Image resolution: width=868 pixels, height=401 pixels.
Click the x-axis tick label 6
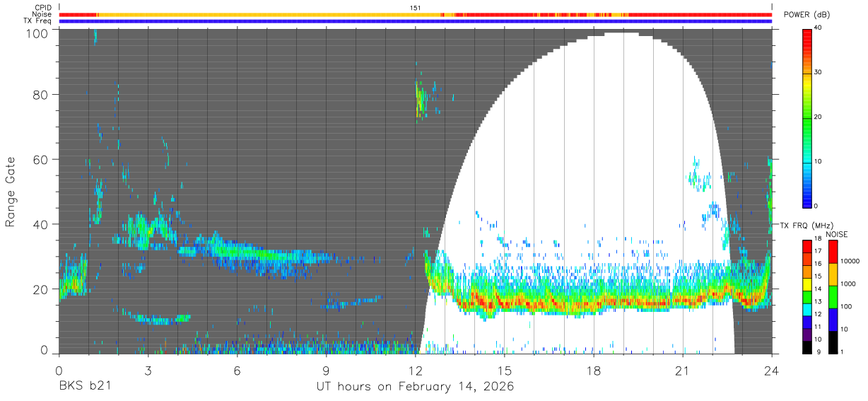pyautogui.click(x=237, y=371)
